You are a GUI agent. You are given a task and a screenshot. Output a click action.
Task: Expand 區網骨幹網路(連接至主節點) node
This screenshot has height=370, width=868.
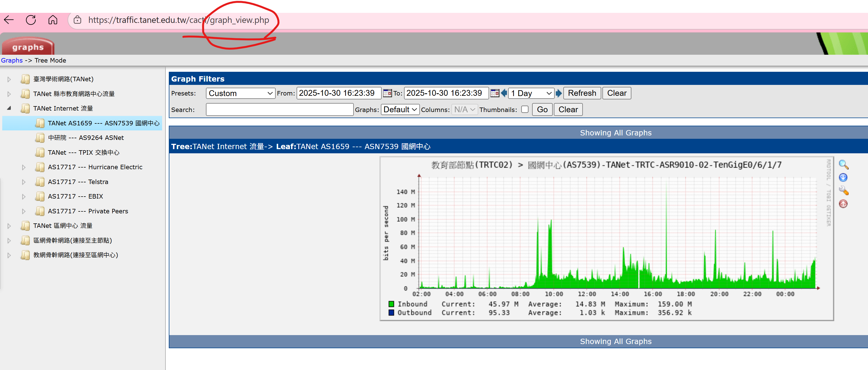click(9, 240)
